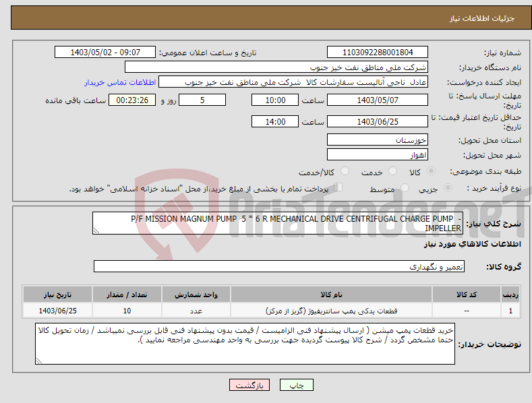Screen dimensions: 532x403
Task: Click the response deadline date 1403/05/07
Action: click(378, 100)
